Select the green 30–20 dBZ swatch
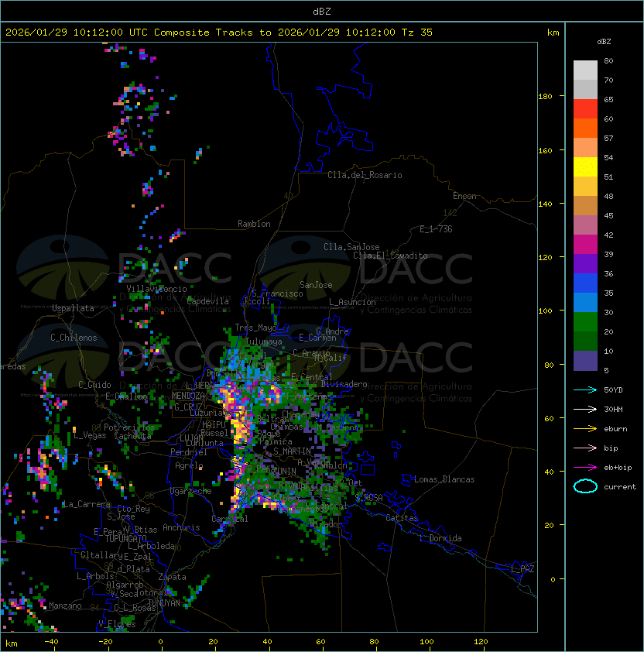The image size is (644, 652). (x=585, y=322)
